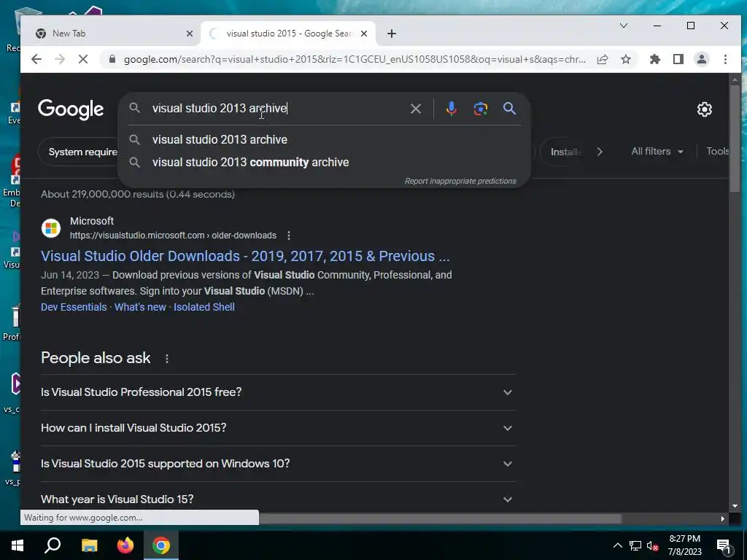Open the What's new sitelink
The height and width of the screenshot is (560, 747).
coord(140,307)
